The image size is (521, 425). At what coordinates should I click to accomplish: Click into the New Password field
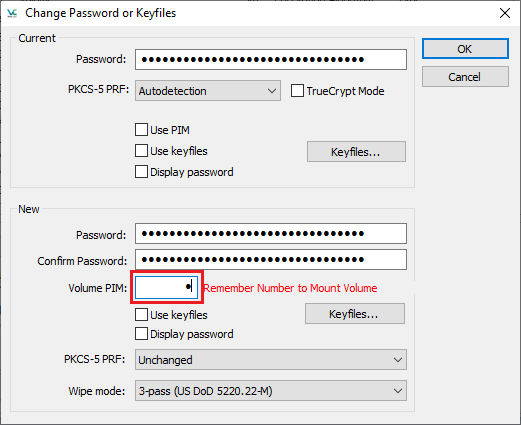(271, 233)
